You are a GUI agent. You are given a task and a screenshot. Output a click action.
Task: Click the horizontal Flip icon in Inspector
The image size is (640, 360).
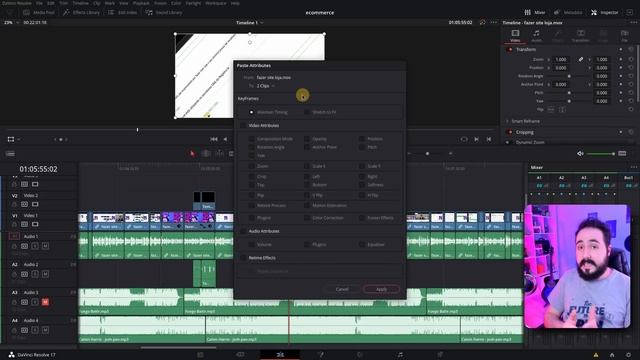[x=551, y=109]
